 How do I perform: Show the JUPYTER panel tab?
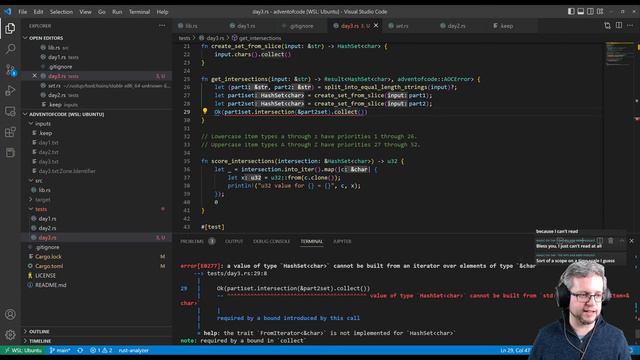click(x=342, y=241)
